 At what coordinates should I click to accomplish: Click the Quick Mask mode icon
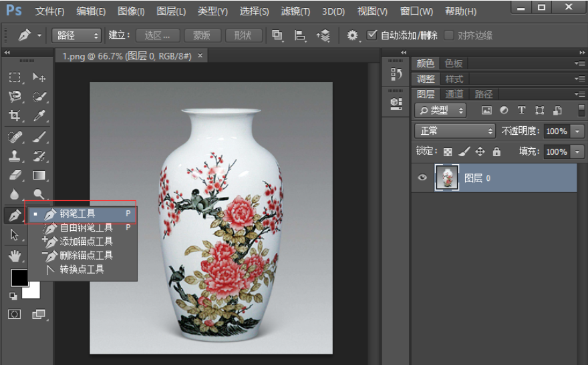[15, 314]
